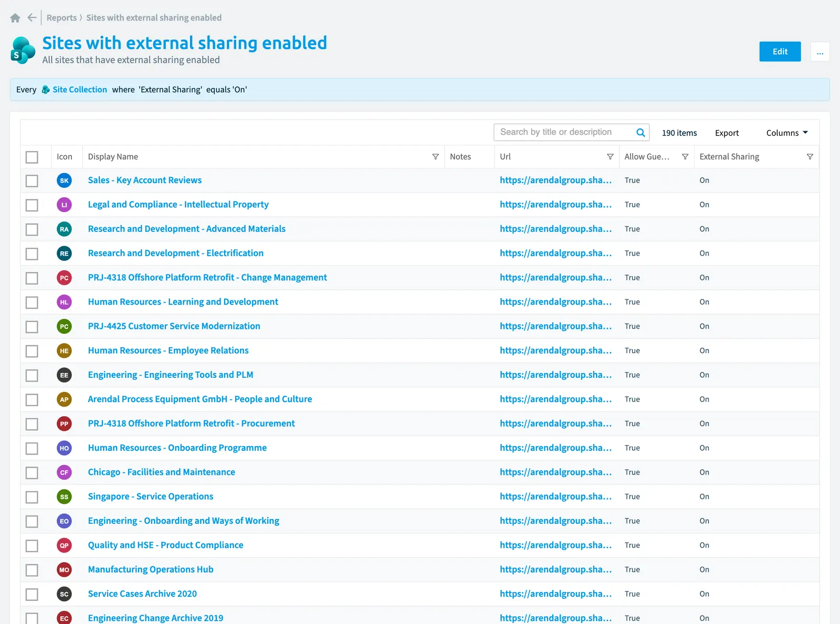Open the Site Collection link in filter bar
840x624 pixels.
point(80,90)
